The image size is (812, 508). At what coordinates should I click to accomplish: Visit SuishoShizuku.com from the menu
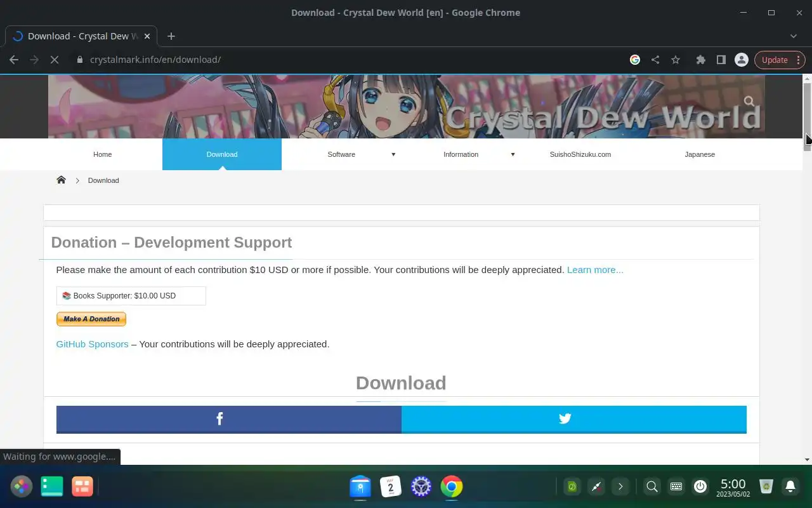(580, 154)
